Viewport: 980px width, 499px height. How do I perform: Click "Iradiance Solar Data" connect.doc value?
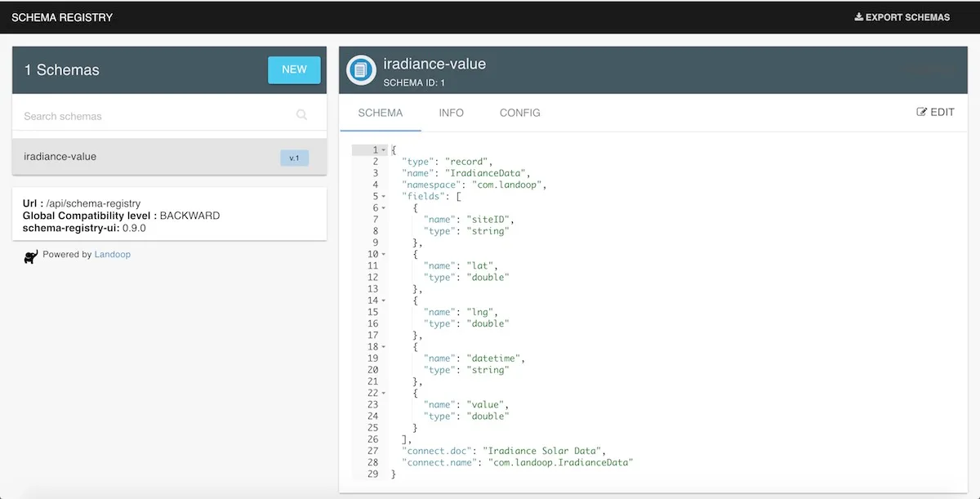click(543, 451)
